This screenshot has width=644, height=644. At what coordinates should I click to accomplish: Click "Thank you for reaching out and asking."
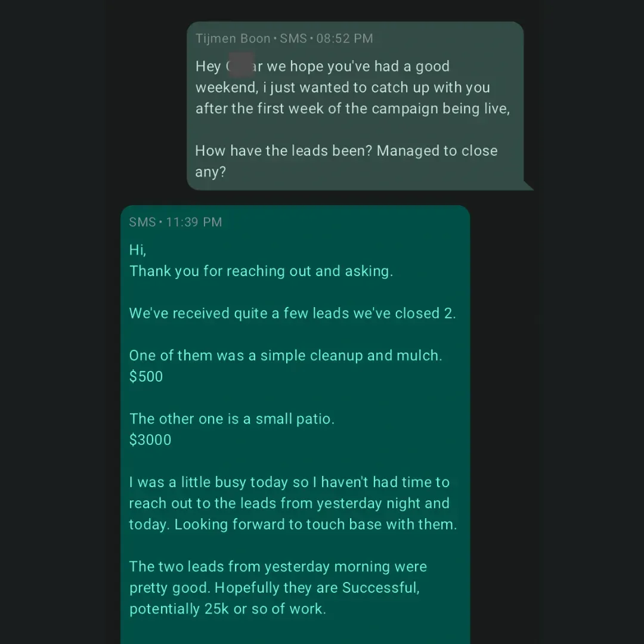pyautogui.click(x=261, y=271)
